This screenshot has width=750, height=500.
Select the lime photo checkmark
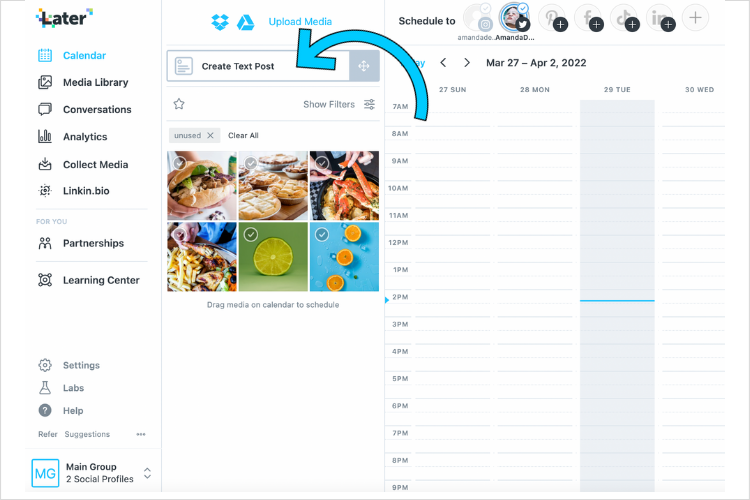click(x=251, y=234)
